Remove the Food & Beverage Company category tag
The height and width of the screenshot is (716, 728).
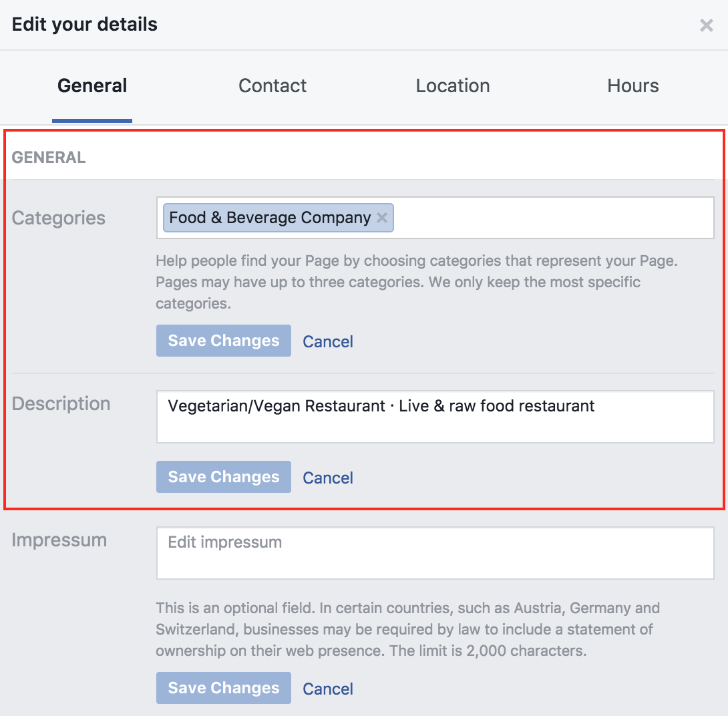tap(381, 217)
